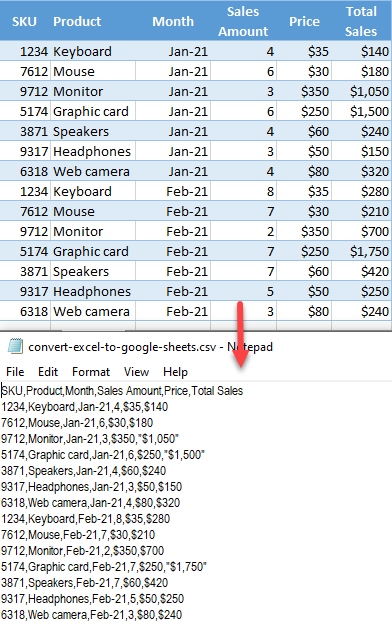Click the $420 total sales cell
This screenshot has height=624, width=392.
click(361, 271)
